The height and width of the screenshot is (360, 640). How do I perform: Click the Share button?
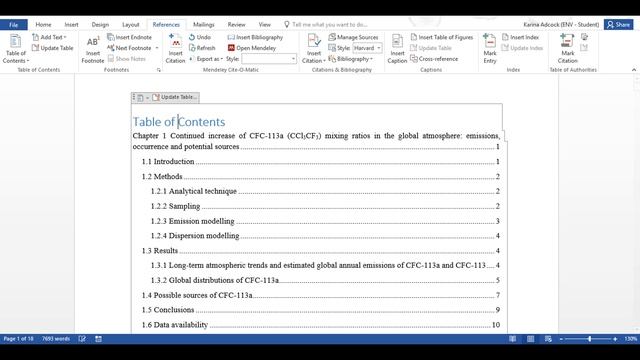619,25
